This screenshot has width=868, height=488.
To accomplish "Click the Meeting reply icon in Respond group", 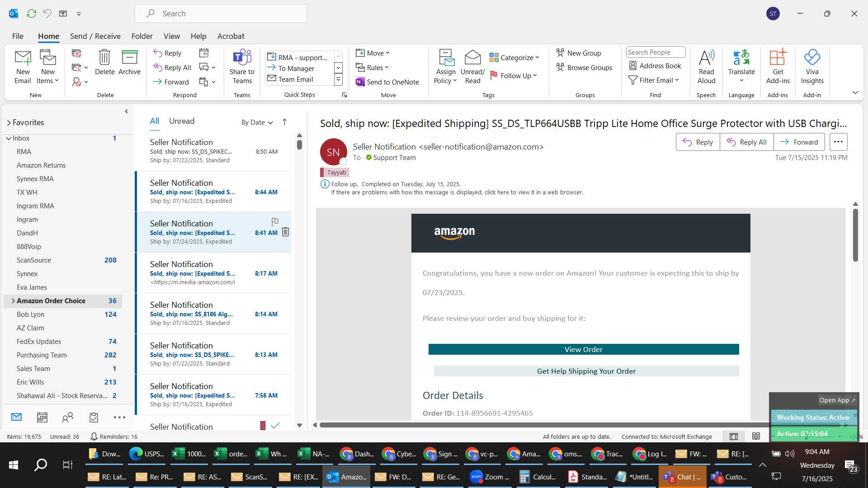I will [x=204, y=53].
